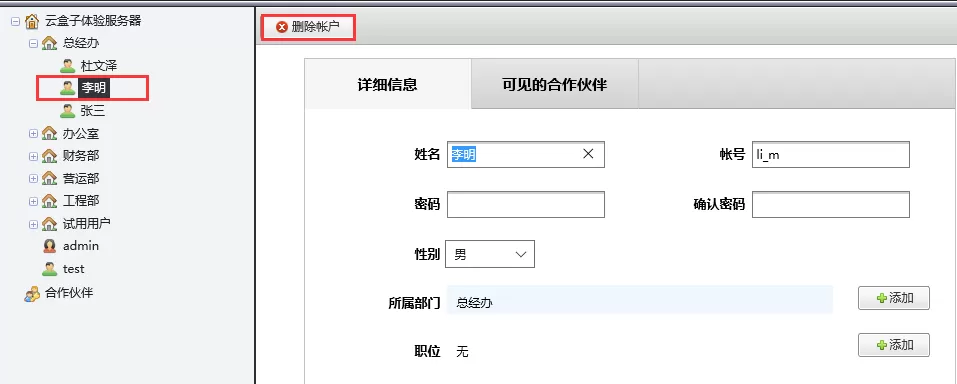Open 合作伙伴 in the tree
This screenshot has height=384, width=957.
coord(69,293)
